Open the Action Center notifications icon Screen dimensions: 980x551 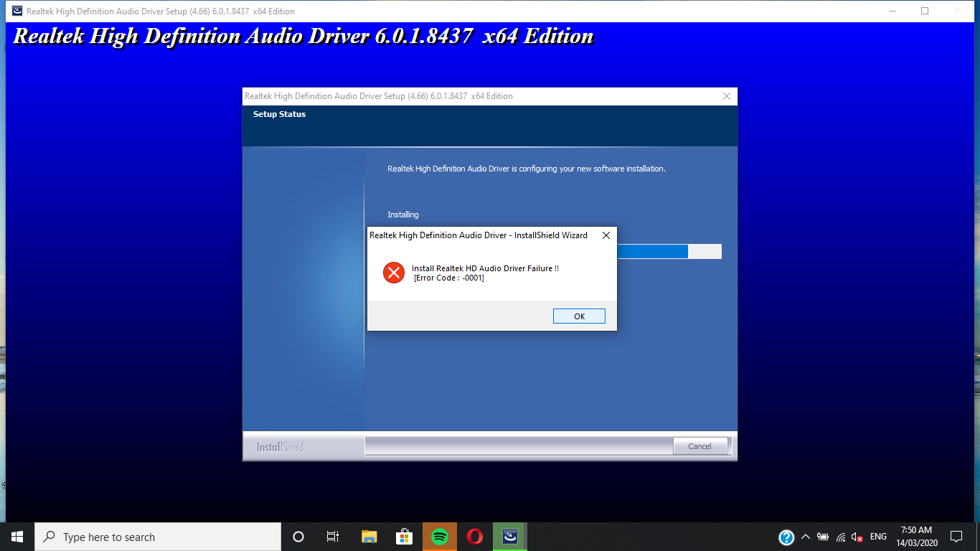click(x=956, y=537)
